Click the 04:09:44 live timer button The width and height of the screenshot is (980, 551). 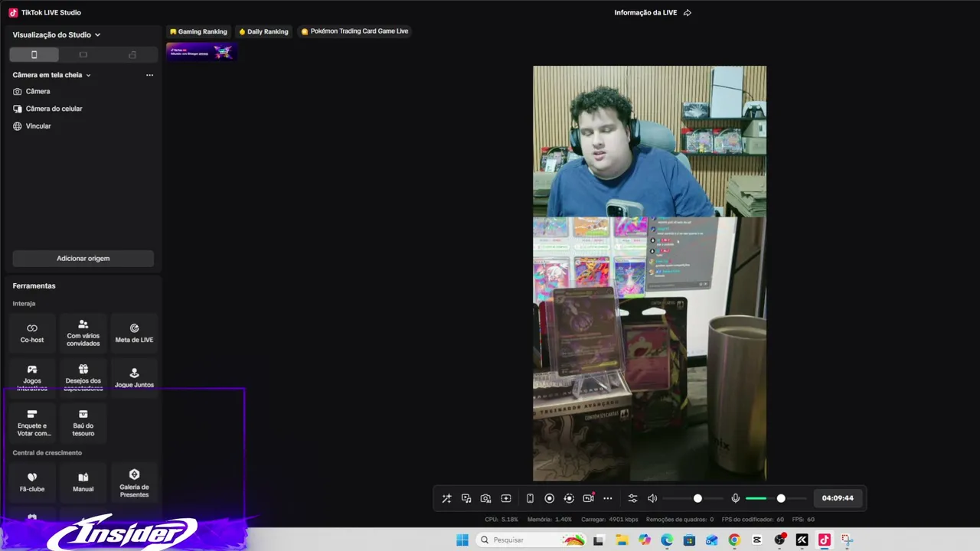(x=838, y=498)
